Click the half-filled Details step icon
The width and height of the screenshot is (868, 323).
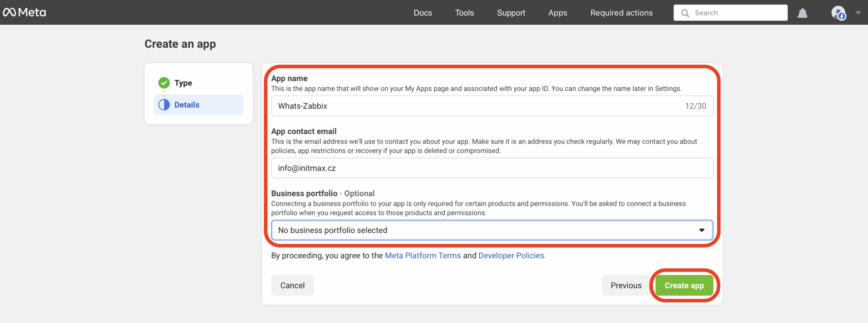click(164, 105)
